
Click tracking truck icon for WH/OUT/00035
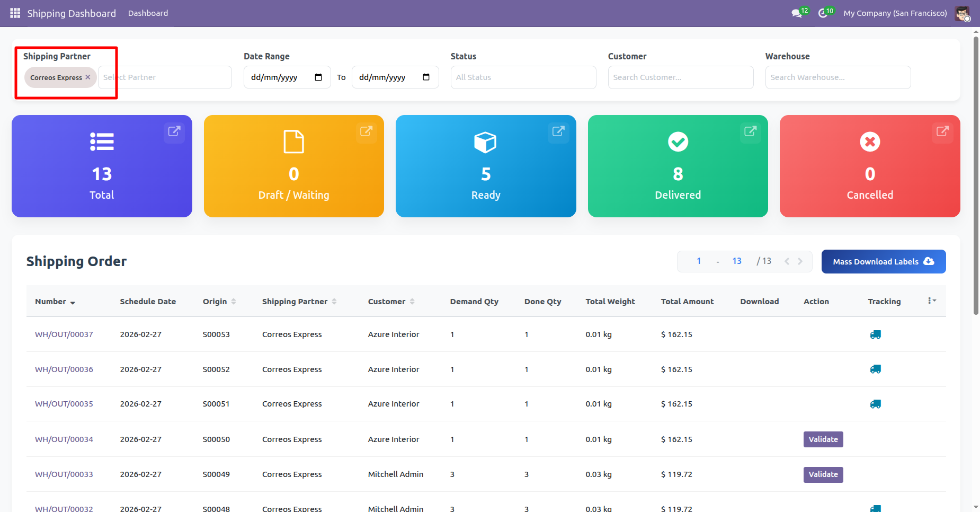pyautogui.click(x=875, y=404)
